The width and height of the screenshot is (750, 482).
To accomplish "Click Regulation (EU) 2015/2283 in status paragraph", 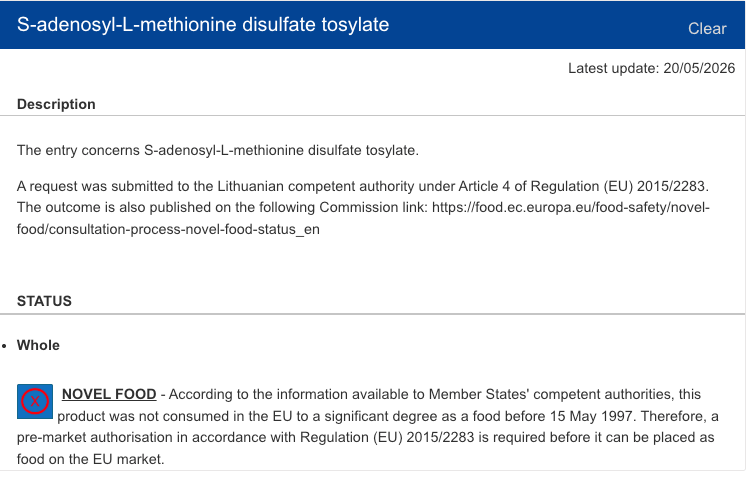I will coord(387,438).
